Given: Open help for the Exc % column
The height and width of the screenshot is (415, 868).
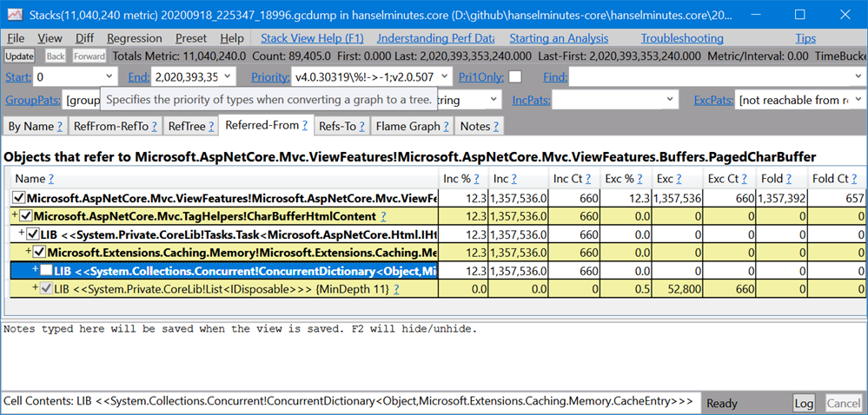Looking at the screenshot, I should coord(640,179).
